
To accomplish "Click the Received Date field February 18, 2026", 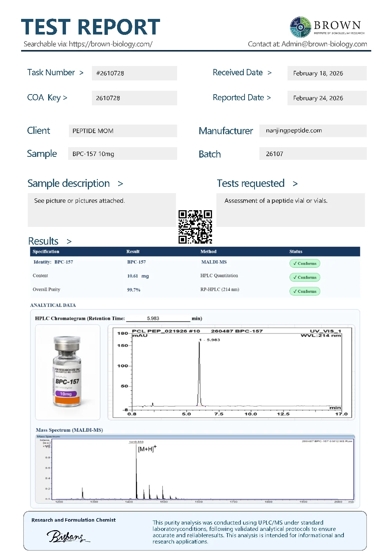I will coord(327,73).
